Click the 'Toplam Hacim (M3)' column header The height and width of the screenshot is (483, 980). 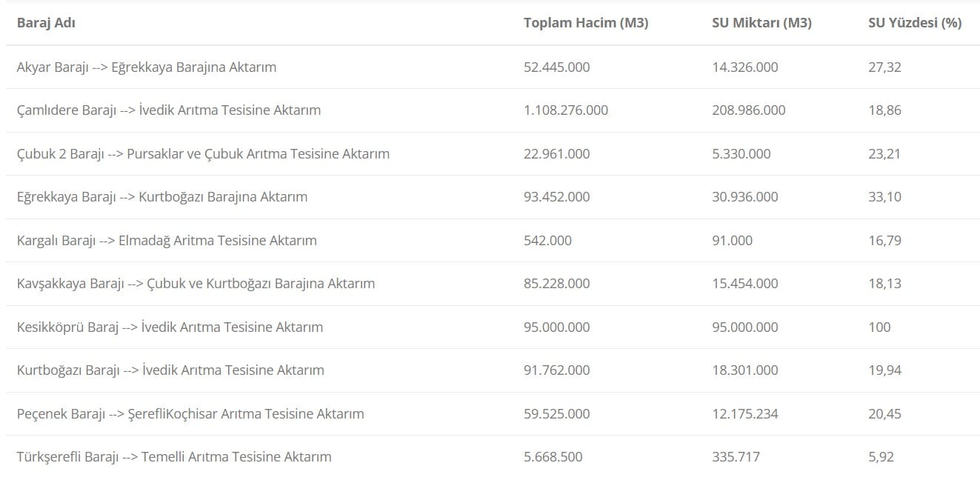(x=585, y=23)
